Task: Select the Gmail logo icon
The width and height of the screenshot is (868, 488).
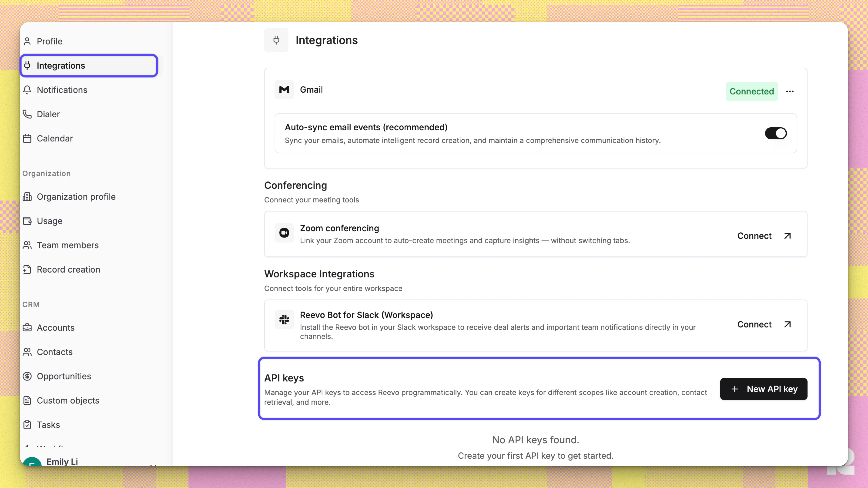Action: click(x=284, y=90)
